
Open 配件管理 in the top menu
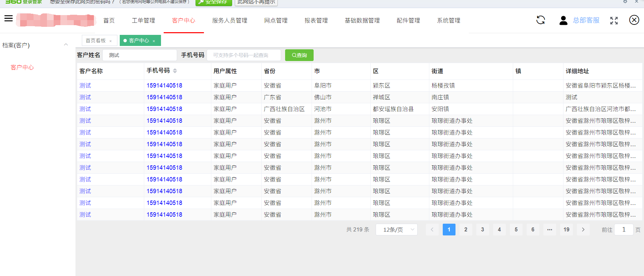pyautogui.click(x=408, y=20)
